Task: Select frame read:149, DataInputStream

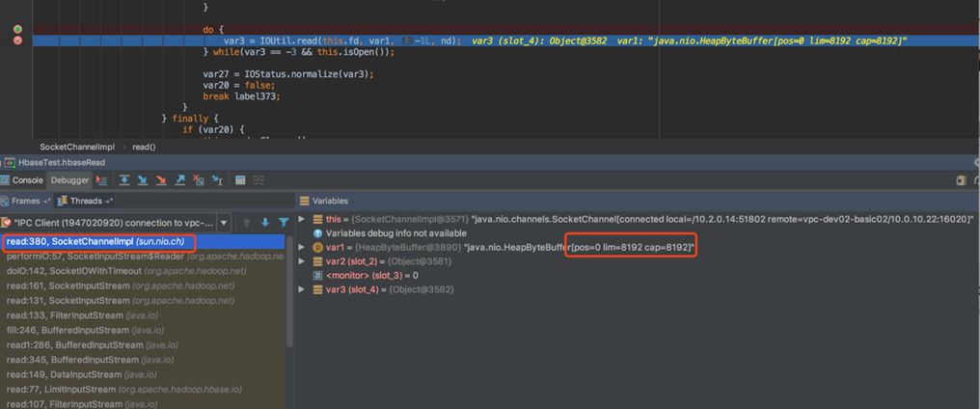Action: (x=143, y=374)
